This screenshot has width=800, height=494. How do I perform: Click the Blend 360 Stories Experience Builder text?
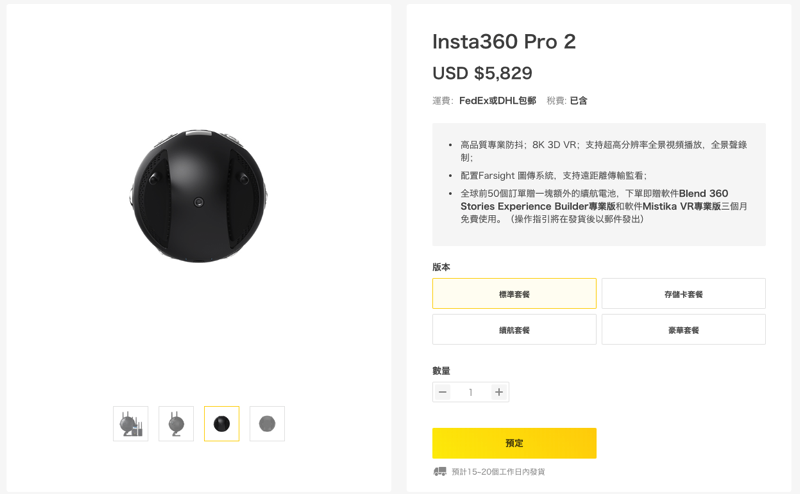pos(594,200)
